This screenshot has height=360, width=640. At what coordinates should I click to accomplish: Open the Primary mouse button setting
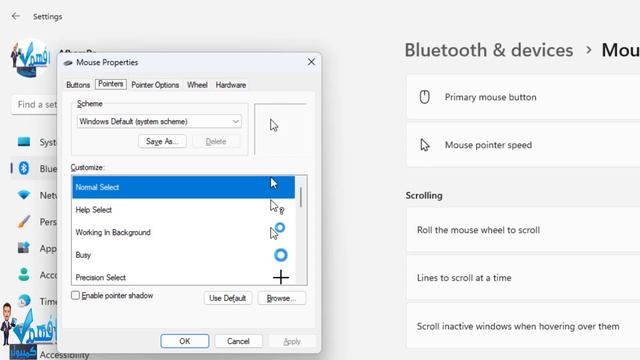tap(523, 97)
